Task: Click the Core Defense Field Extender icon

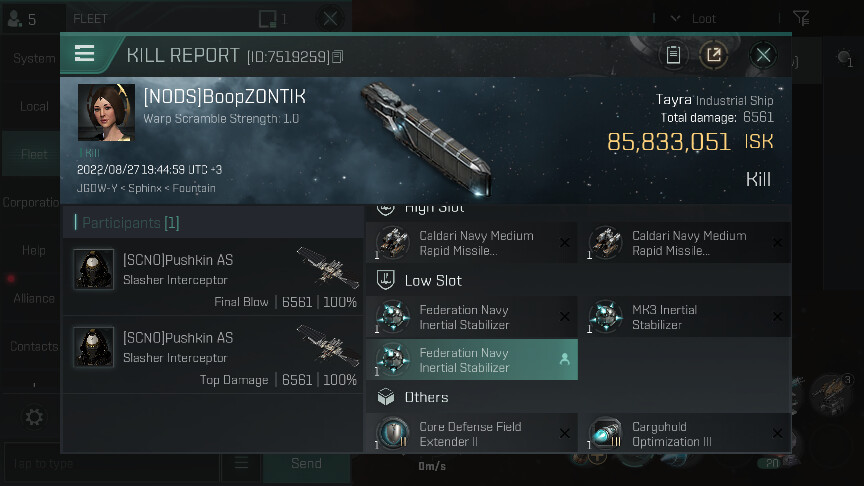Action: [x=392, y=434]
